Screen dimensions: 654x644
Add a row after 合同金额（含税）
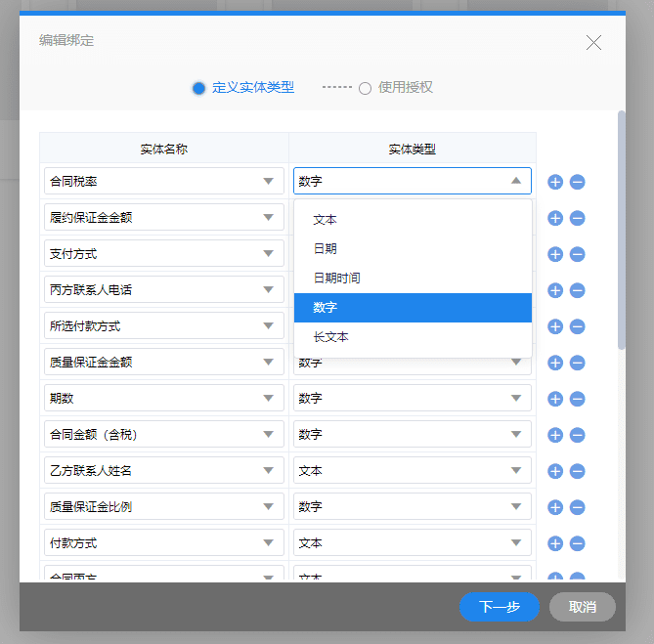pyautogui.click(x=555, y=435)
